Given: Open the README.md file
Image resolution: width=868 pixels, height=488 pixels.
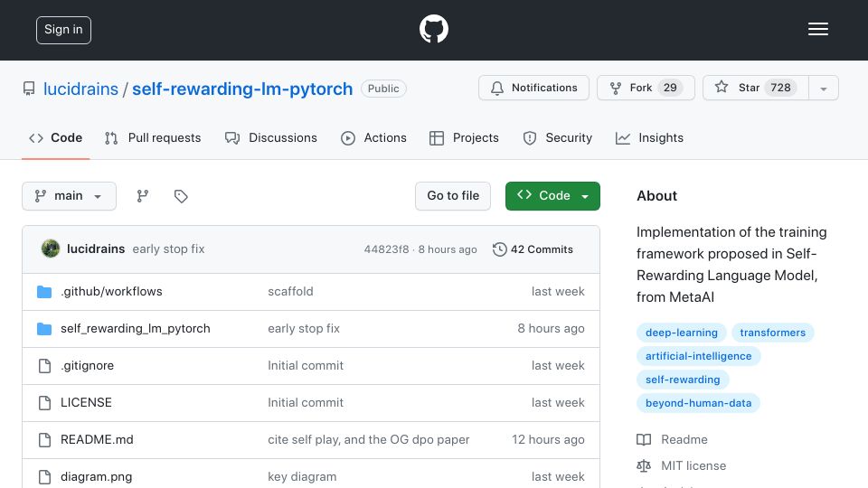Looking at the screenshot, I should click(97, 440).
